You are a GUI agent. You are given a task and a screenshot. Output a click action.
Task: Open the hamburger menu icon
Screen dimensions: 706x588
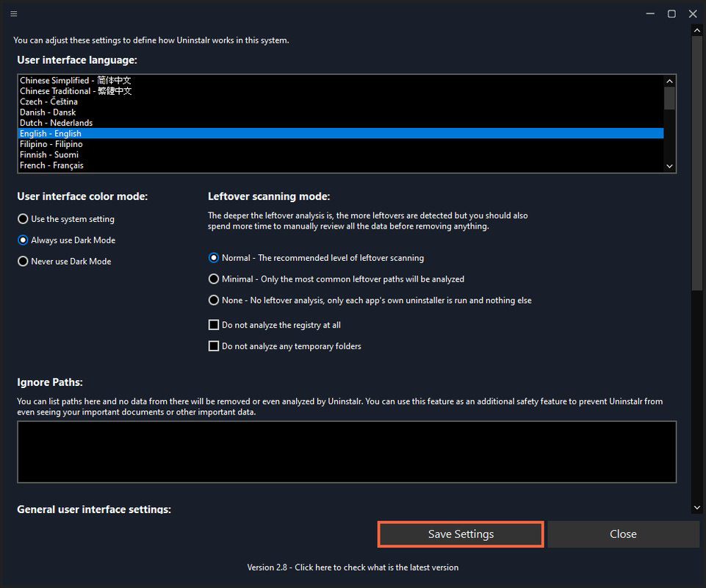[x=14, y=13]
